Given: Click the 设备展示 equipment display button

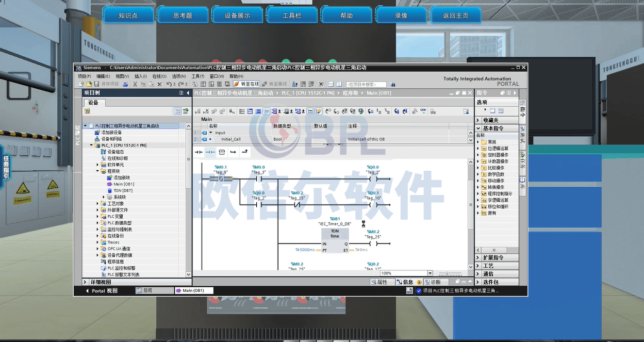Looking at the screenshot, I should click(237, 15).
